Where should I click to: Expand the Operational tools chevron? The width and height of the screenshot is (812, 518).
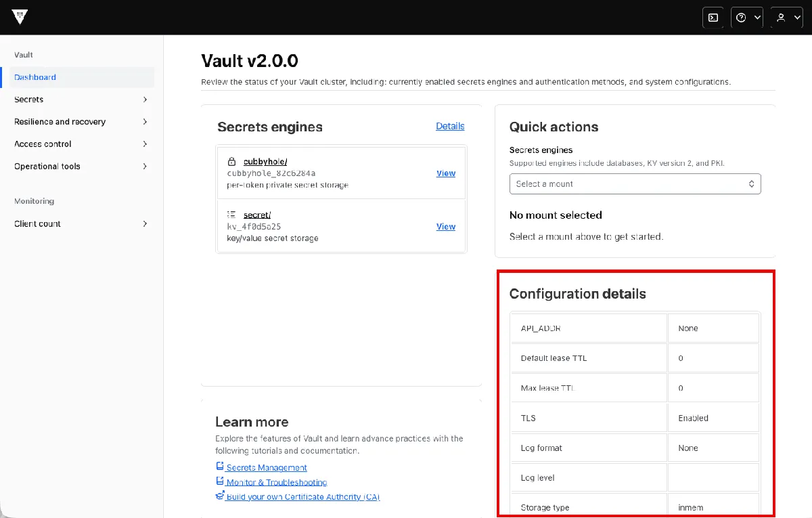[x=145, y=167]
